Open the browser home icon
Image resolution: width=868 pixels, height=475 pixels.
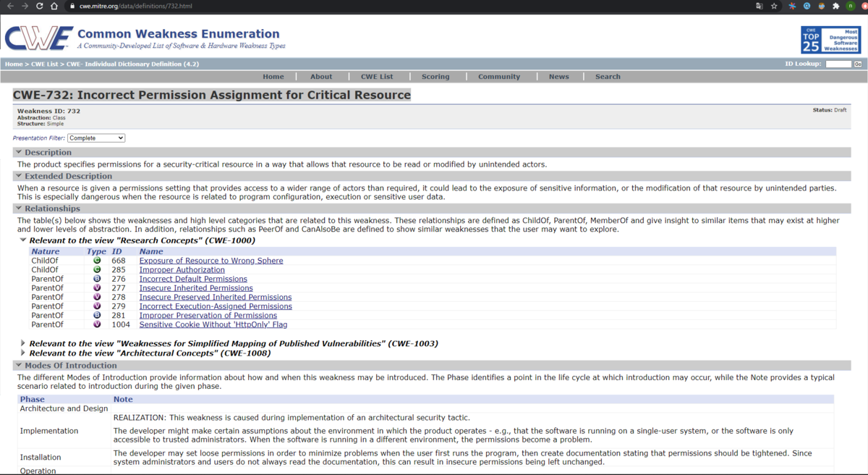point(54,6)
